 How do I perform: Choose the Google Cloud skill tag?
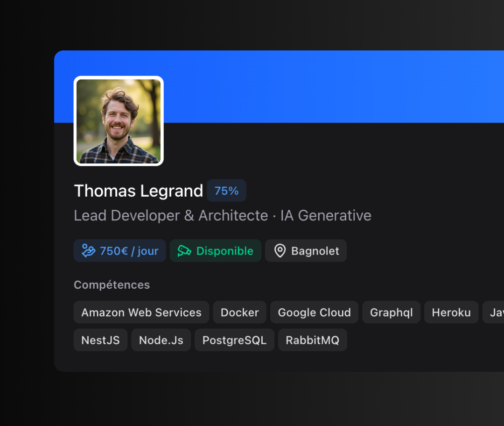314,312
